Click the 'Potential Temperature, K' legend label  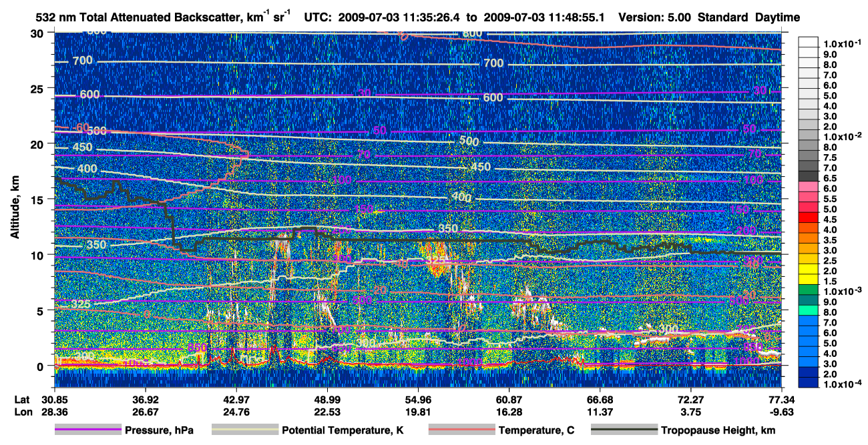click(x=343, y=431)
